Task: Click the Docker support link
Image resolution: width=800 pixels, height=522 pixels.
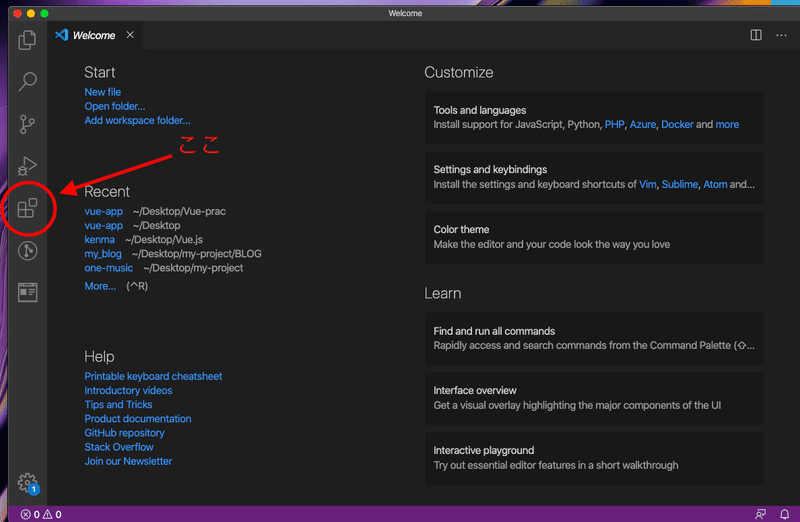Action: 677,125
